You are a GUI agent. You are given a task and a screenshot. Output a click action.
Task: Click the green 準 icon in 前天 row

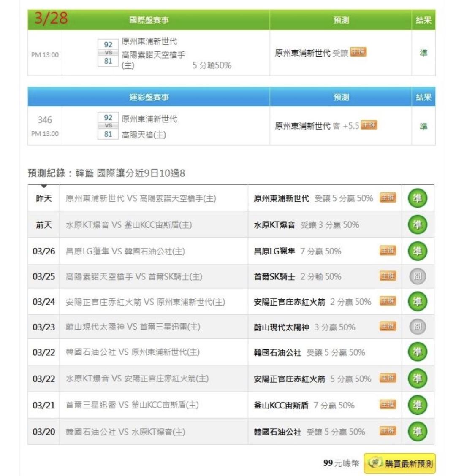418,224
